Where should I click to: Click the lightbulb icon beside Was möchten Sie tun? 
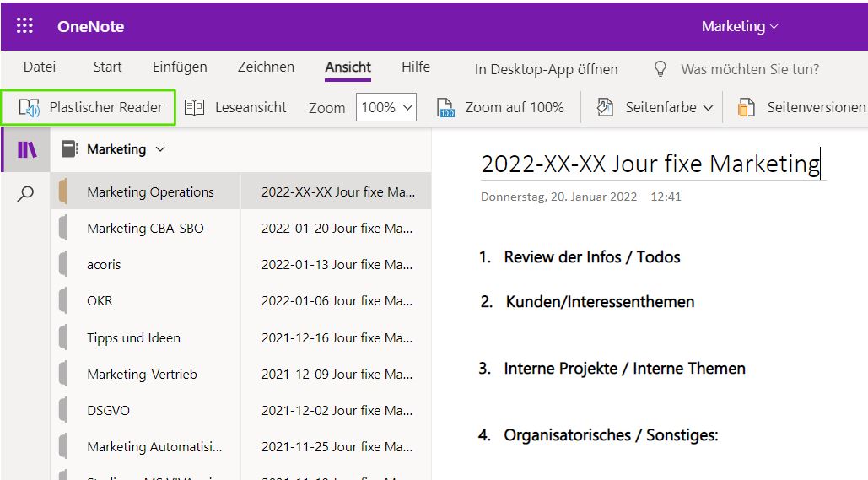pos(660,69)
